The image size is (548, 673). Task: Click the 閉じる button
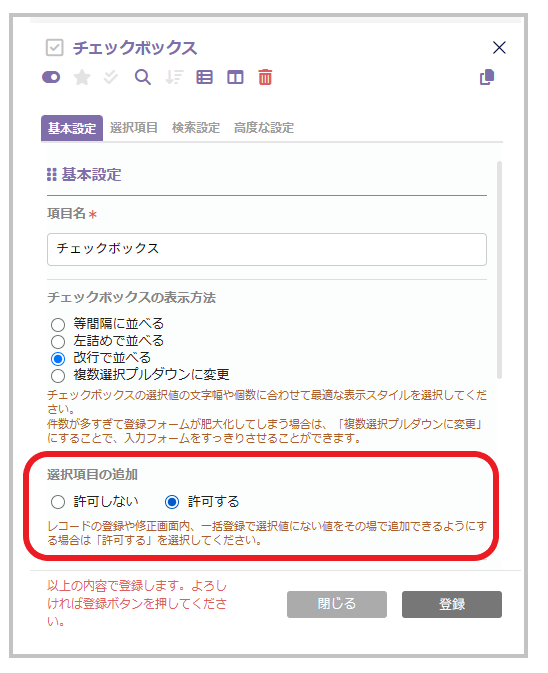click(337, 604)
